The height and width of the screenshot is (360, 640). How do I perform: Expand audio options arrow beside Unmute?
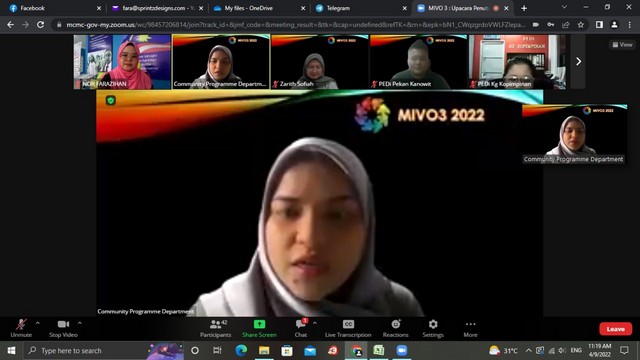point(38,323)
